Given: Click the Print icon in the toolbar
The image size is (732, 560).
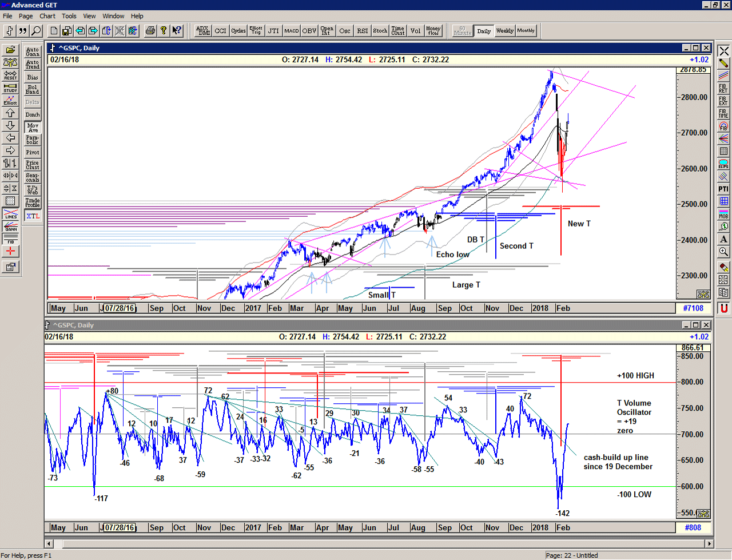Looking at the screenshot, I should point(150,31).
